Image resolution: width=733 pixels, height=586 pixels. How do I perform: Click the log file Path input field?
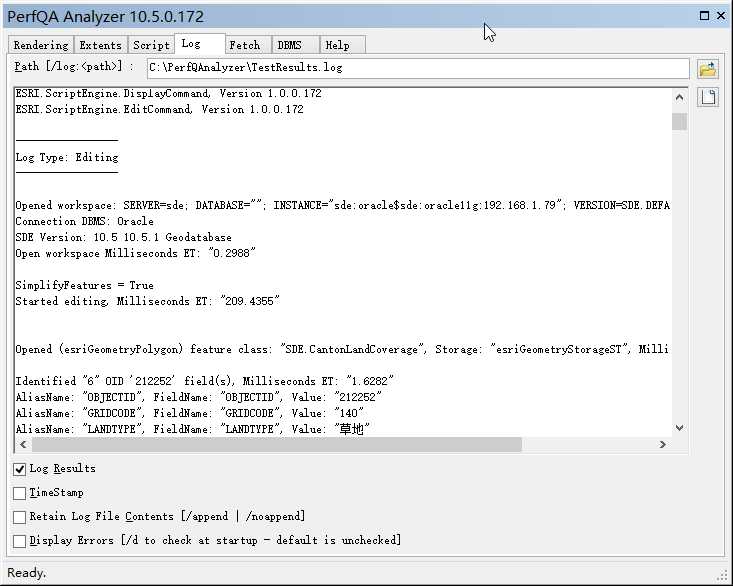[x=418, y=68]
